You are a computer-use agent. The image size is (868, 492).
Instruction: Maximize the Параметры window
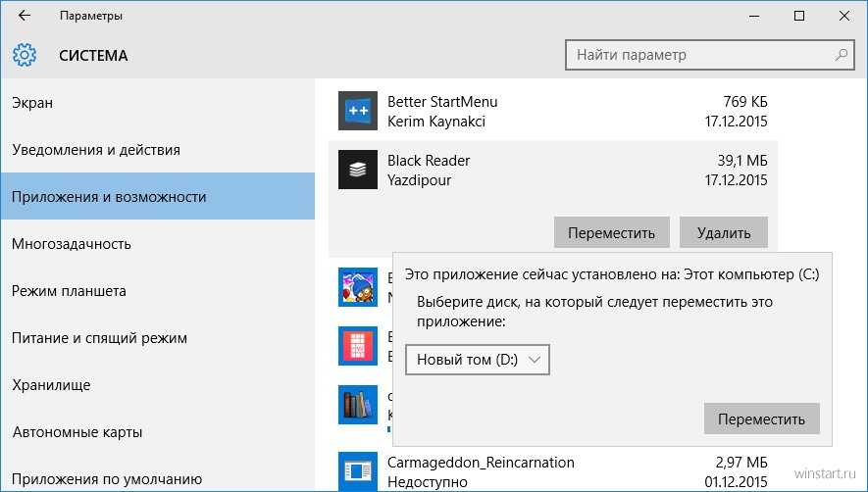tap(799, 16)
